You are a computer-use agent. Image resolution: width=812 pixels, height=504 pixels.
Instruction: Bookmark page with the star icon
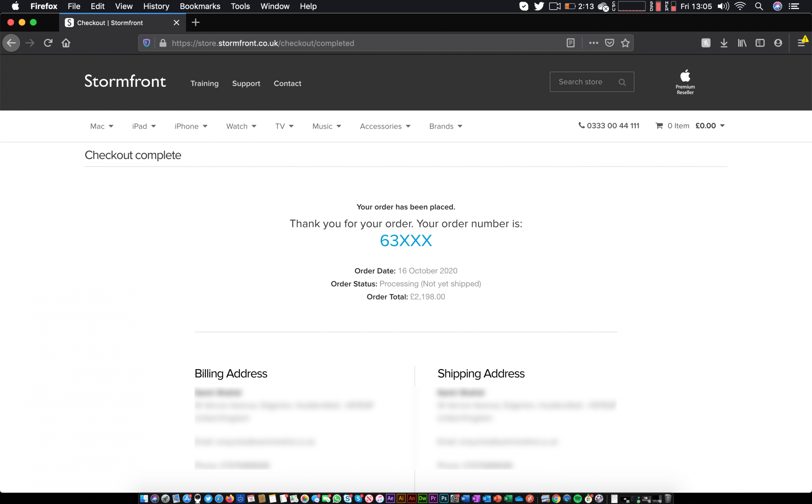pyautogui.click(x=625, y=43)
